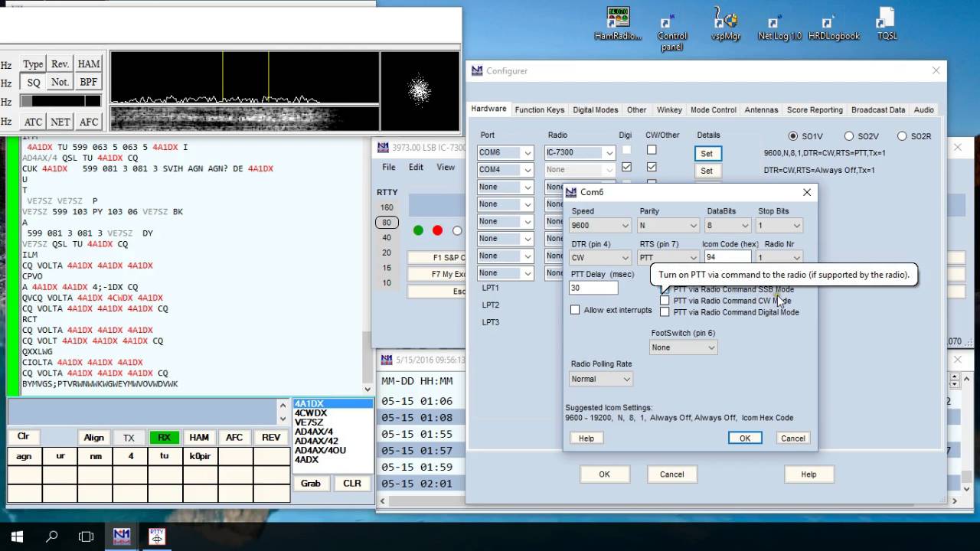980x551 pixels.
Task: Adjust the squelch level bar
Action: pos(60,101)
